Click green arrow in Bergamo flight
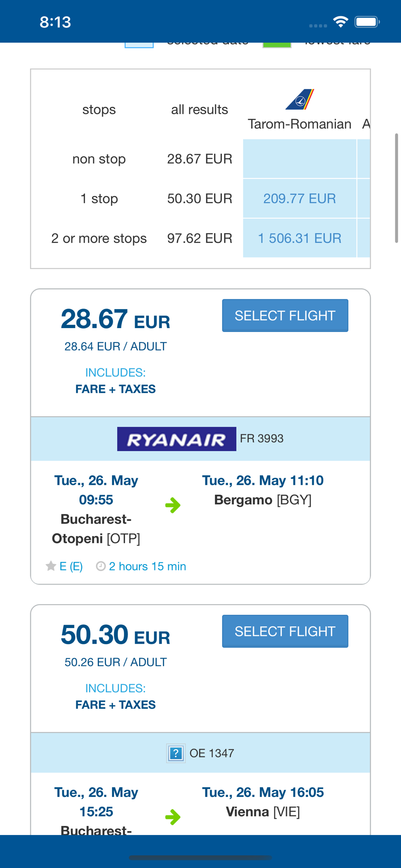The image size is (401, 868). (173, 505)
